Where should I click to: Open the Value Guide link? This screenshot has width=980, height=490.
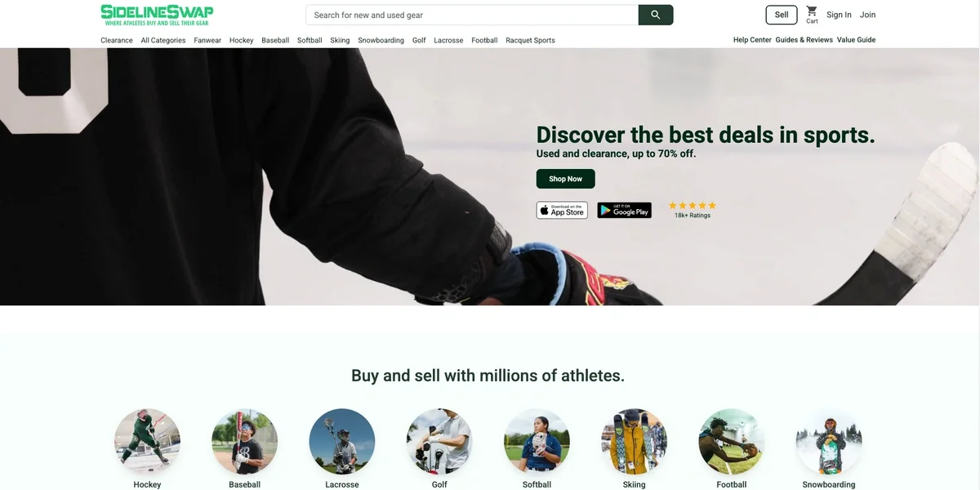click(x=856, y=40)
